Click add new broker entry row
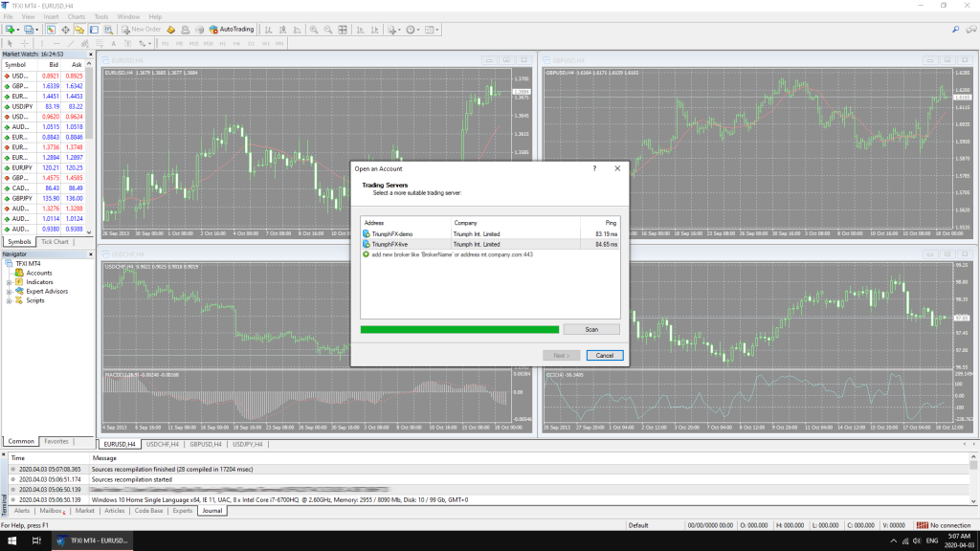 coord(490,254)
